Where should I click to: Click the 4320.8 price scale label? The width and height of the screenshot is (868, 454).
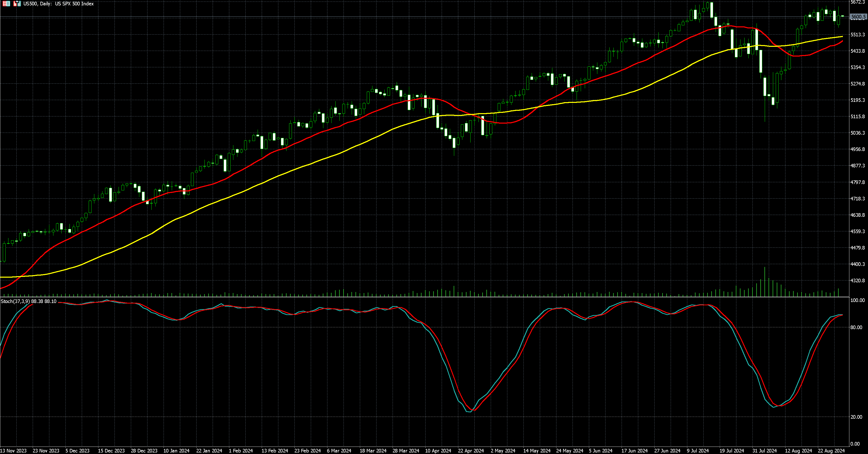click(858, 281)
